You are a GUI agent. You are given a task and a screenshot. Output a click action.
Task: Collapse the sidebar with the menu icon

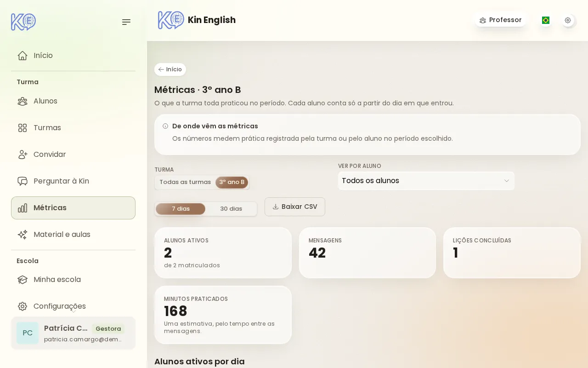pos(126,22)
